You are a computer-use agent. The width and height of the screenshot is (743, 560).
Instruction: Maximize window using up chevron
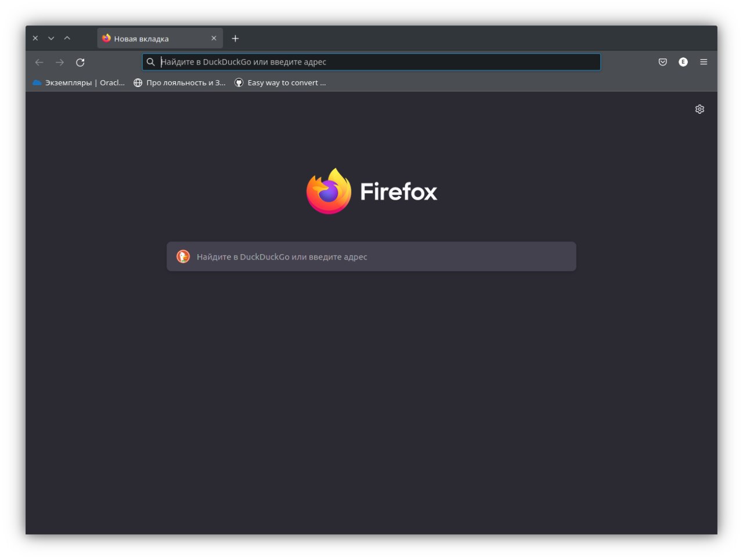(67, 38)
